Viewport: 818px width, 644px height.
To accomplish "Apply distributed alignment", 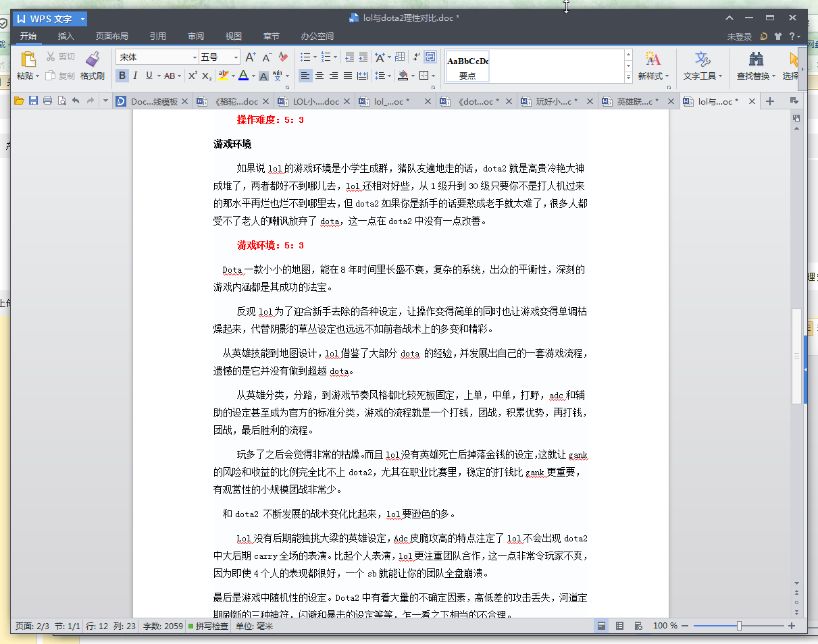I will pos(363,76).
